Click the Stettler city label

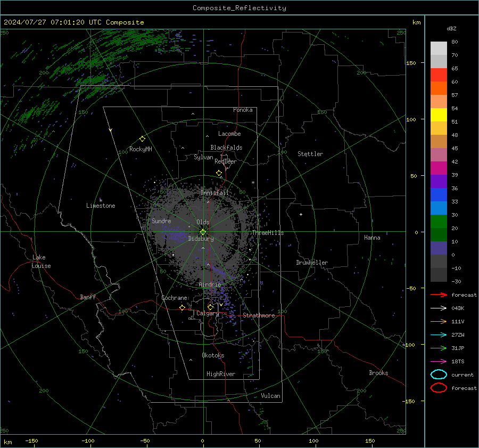(310, 154)
